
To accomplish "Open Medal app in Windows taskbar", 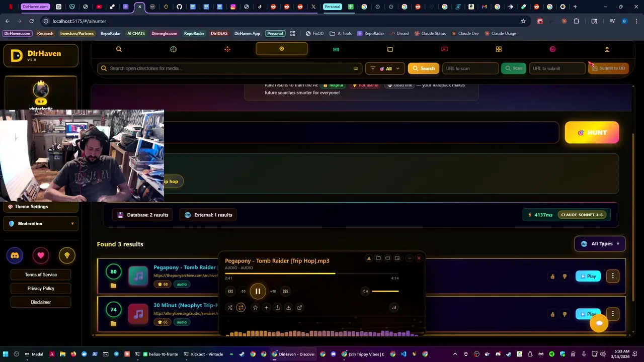I will (x=34, y=354).
